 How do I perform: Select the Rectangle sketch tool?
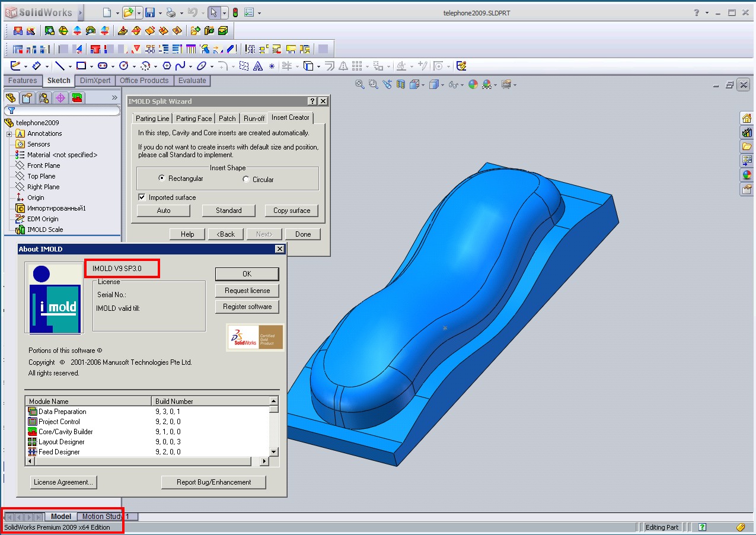pos(81,66)
